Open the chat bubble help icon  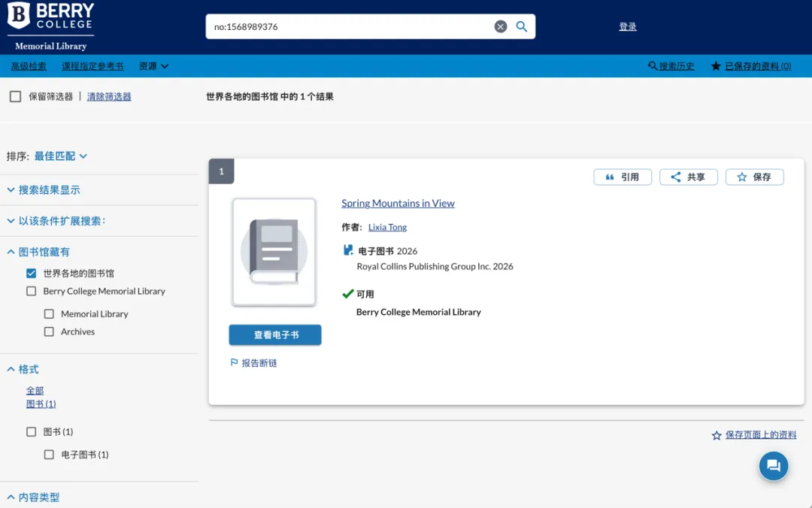click(774, 465)
